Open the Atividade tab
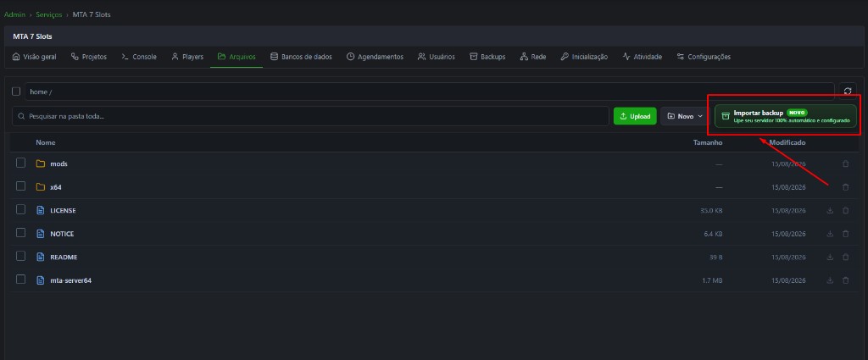 (x=643, y=57)
